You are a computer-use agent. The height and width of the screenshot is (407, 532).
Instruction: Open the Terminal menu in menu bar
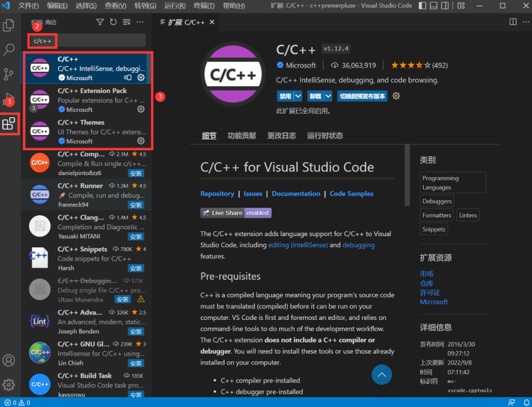pyautogui.click(x=204, y=6)
